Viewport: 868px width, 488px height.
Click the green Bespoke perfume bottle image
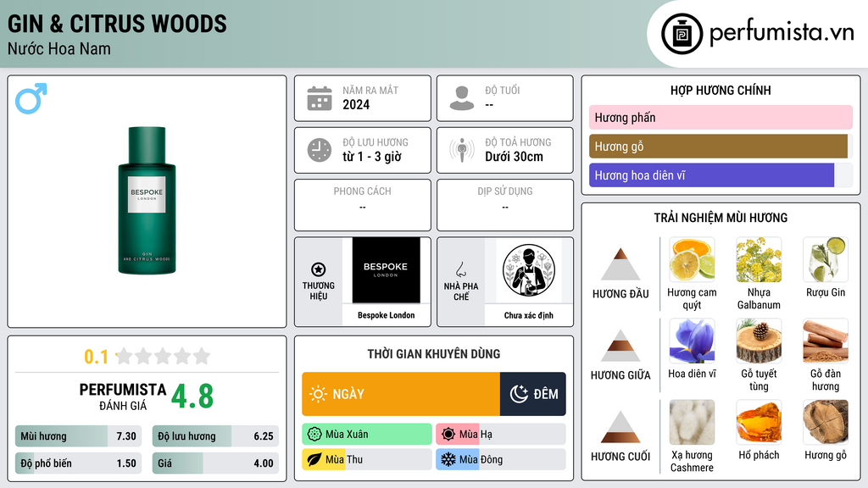(x=147, y=200)
